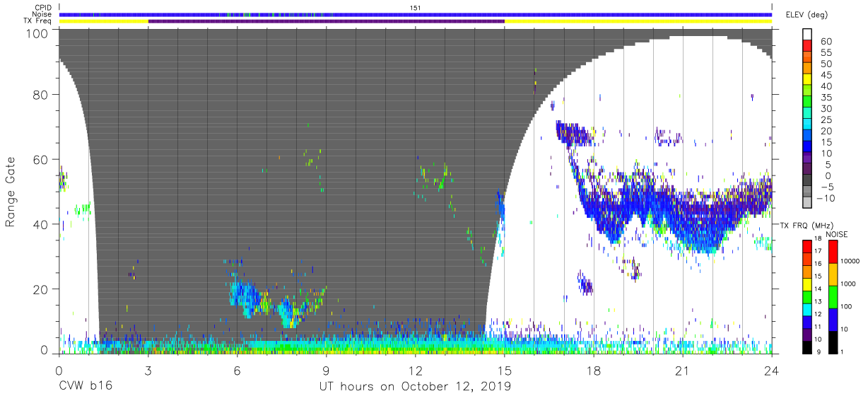Click the 15 tick label on the UT hours axis

[x=505, y=369]
